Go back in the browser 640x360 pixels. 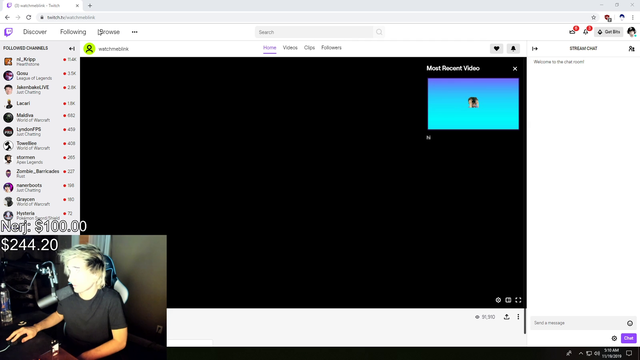[x=7, y=18]
